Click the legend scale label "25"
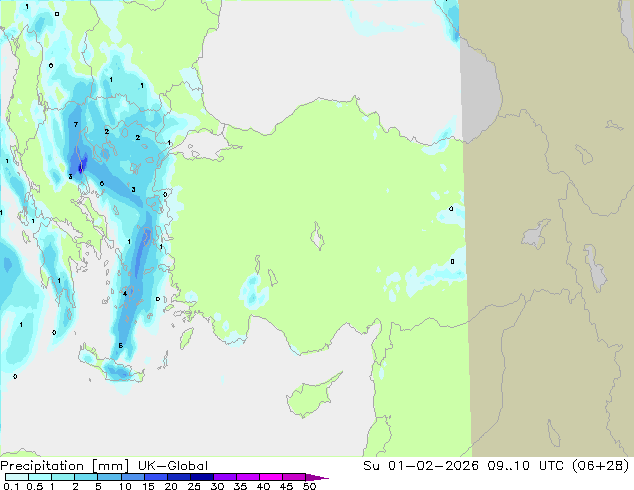Screen dimensions: 634x490 click(x=194, y=486)
